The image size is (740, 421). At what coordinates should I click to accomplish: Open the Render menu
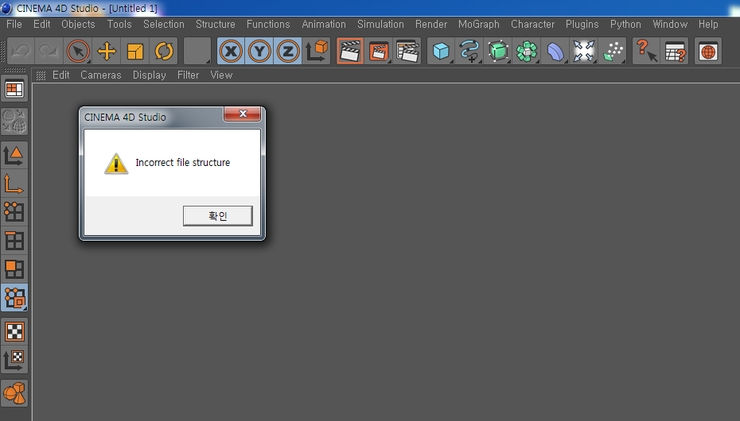pos(431,24)
